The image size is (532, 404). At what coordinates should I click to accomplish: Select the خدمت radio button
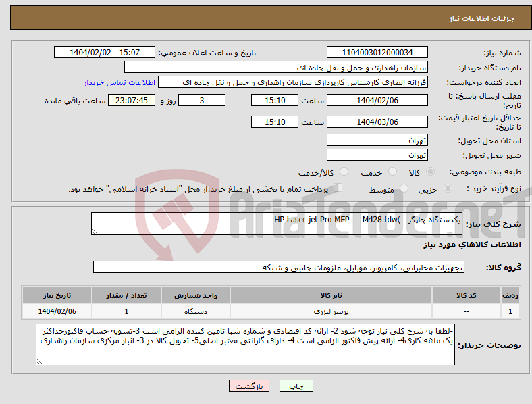pos(392,172)
